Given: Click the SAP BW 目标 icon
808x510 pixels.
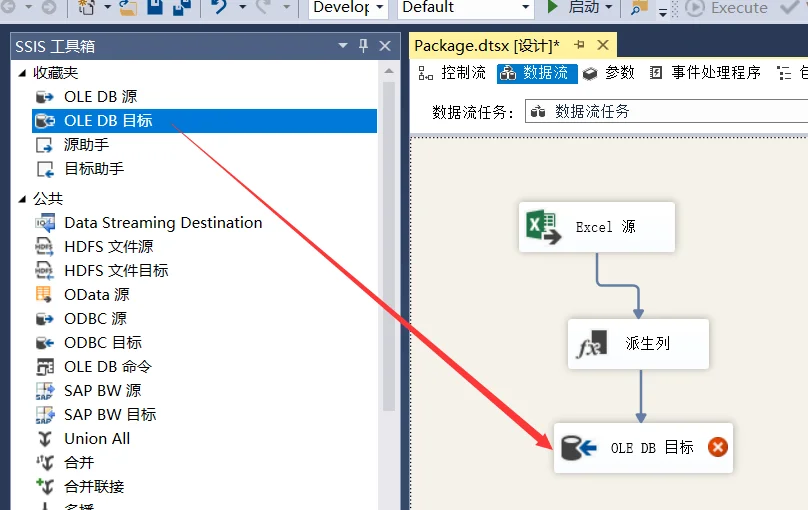Looking at the screenshot, I should click(x=45, y=415).
